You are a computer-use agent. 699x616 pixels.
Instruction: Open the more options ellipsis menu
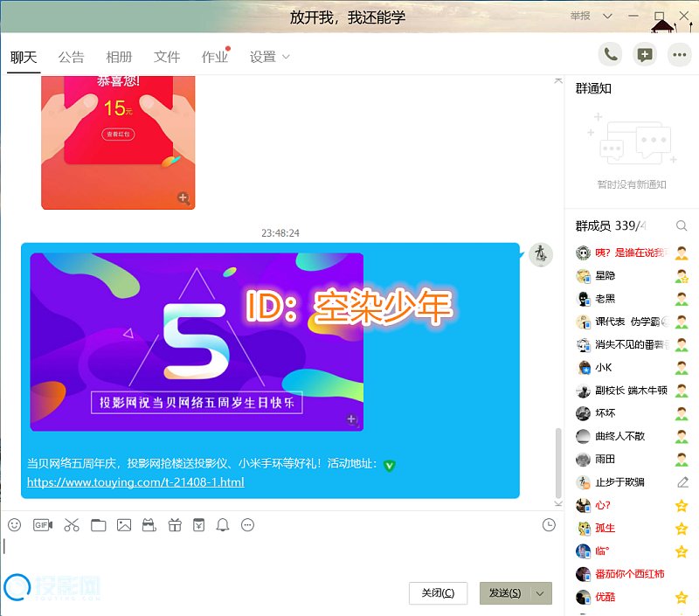680,55
